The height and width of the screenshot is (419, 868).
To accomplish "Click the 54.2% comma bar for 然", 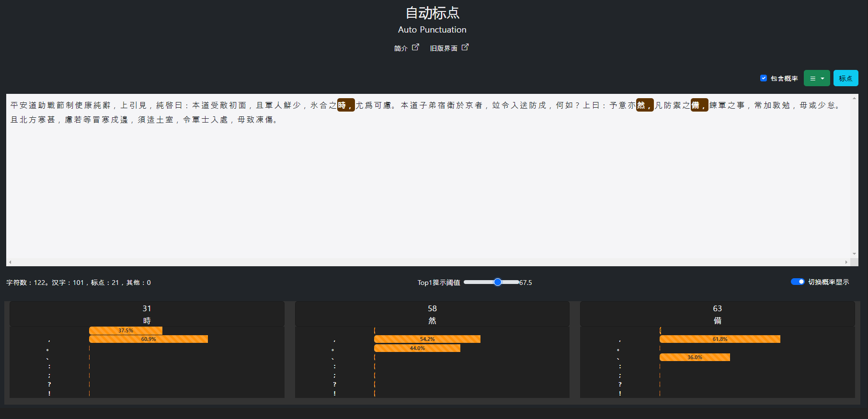I will tap(427, 339).
